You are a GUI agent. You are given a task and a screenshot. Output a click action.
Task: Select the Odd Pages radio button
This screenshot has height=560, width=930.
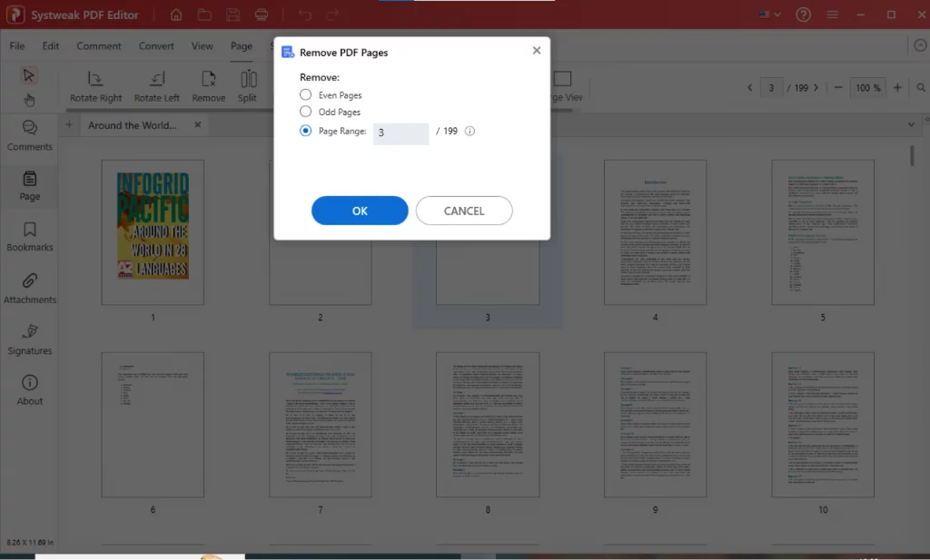coord(305,112)
